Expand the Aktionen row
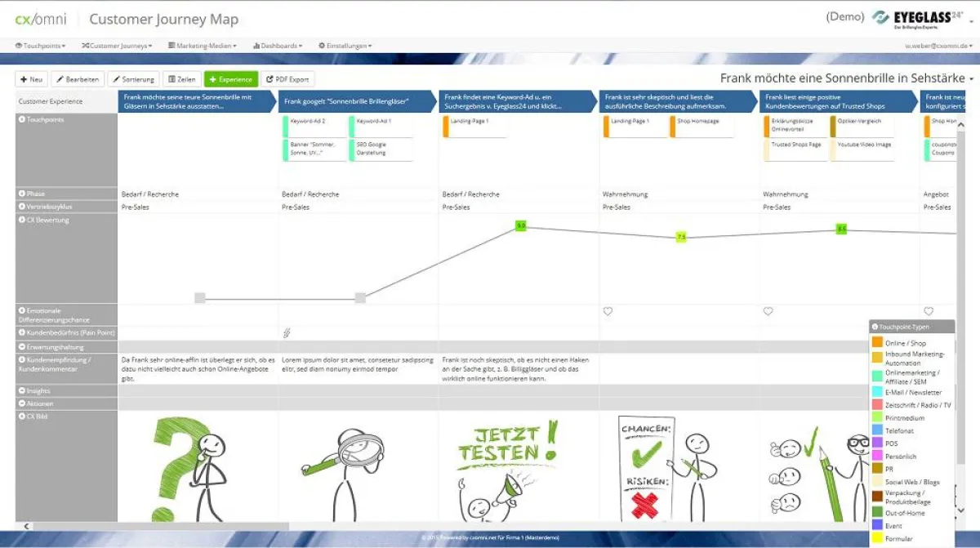Screen dimensions: 980x548 (22, 404)
